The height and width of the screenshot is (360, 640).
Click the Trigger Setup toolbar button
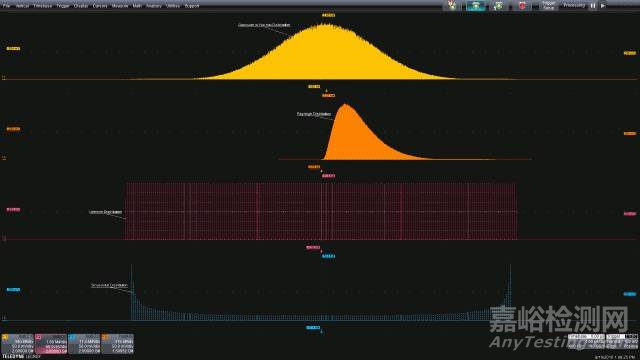(x=549, y=6)
